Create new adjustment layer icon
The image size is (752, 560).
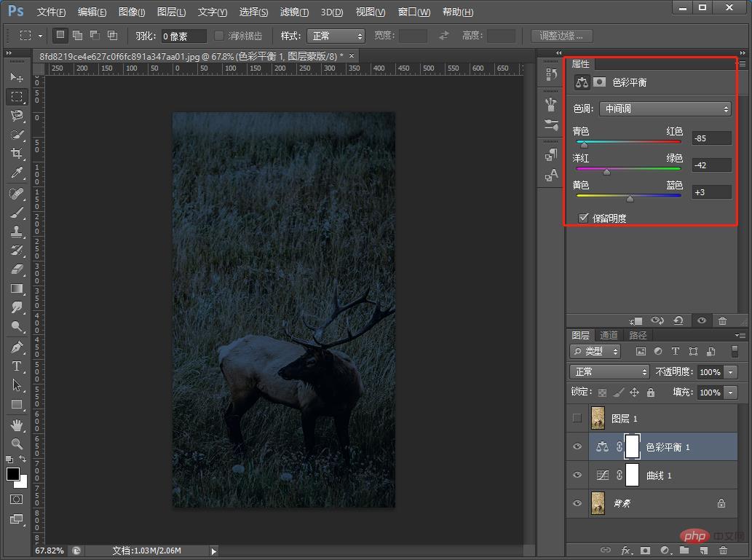pyautogui.click(x=665, y=550)
